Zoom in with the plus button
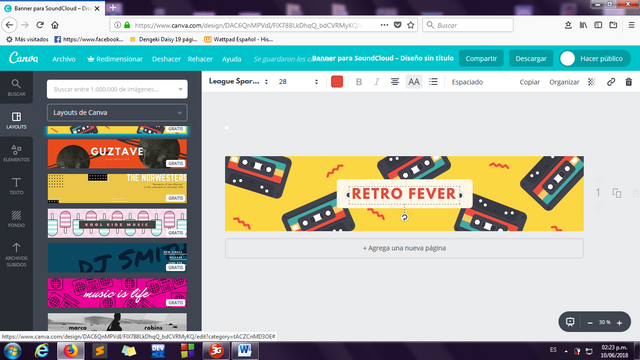This screenshot has width=640, height=360. tap(619, 323)
